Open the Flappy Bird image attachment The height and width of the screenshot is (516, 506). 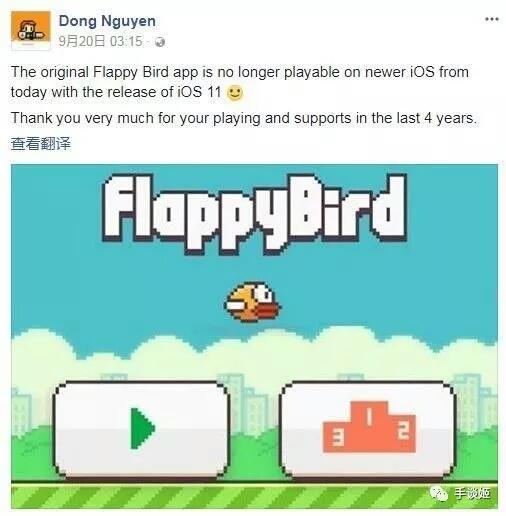[x=254, y=336]
